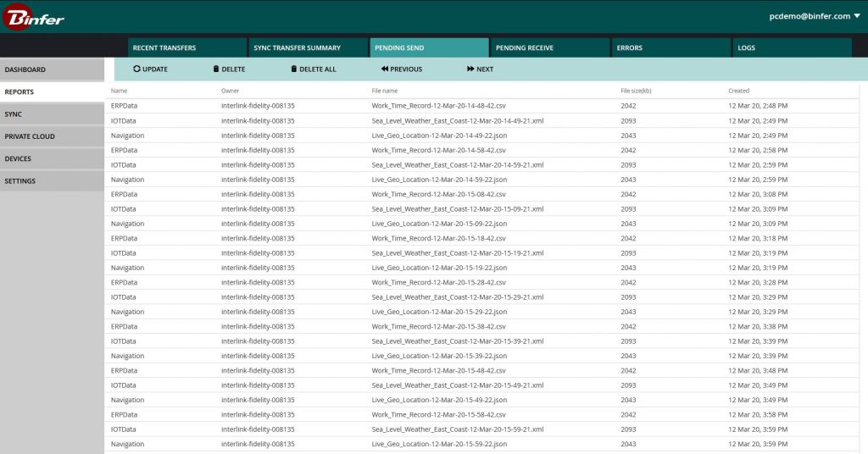Select the Live_Geo_Location-12-Mar-20-15-59-22.json row
Screen dimensions: 868x454
pos(439,444)
